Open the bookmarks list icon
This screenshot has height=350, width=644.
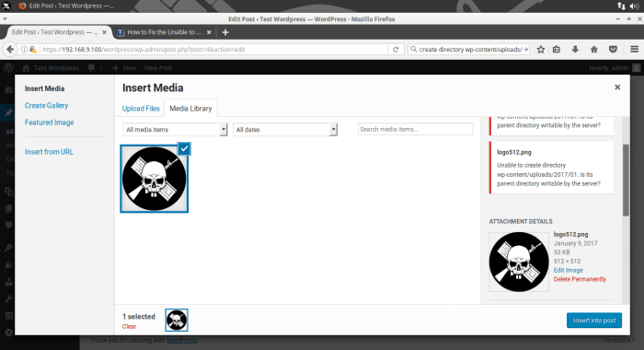(557, 50)
